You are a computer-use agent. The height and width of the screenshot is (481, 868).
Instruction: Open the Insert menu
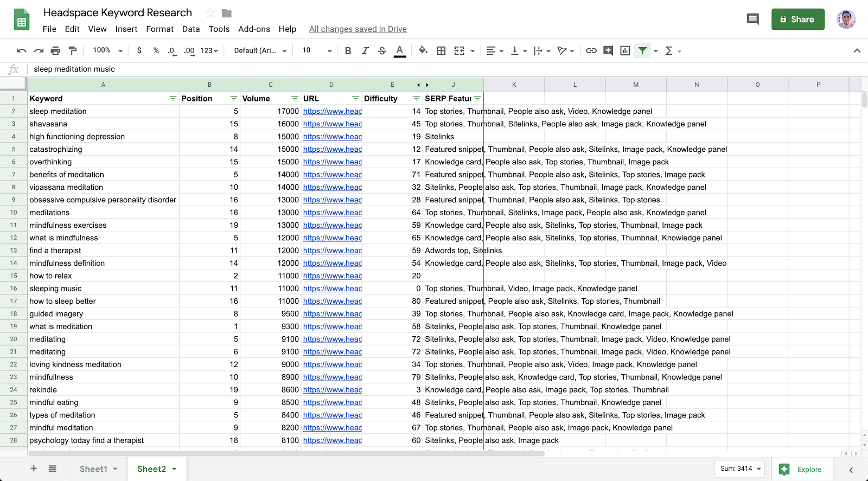pos(126,29)
